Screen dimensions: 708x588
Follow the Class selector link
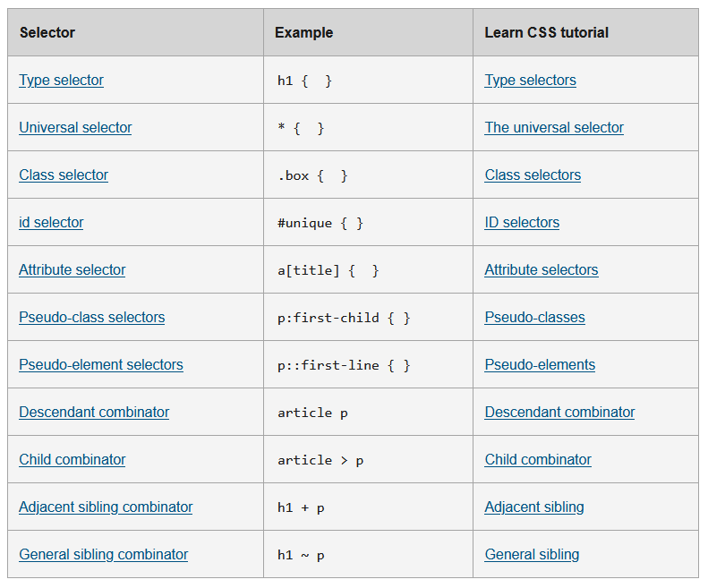click(64, 175)
